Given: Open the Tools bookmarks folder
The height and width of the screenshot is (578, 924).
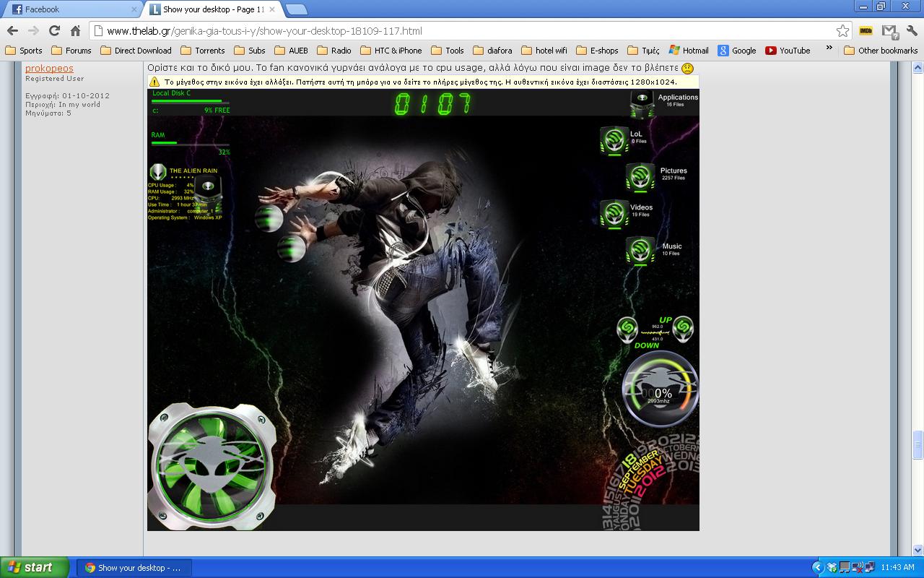Looking at the screenshot, I should coord(448,51).
